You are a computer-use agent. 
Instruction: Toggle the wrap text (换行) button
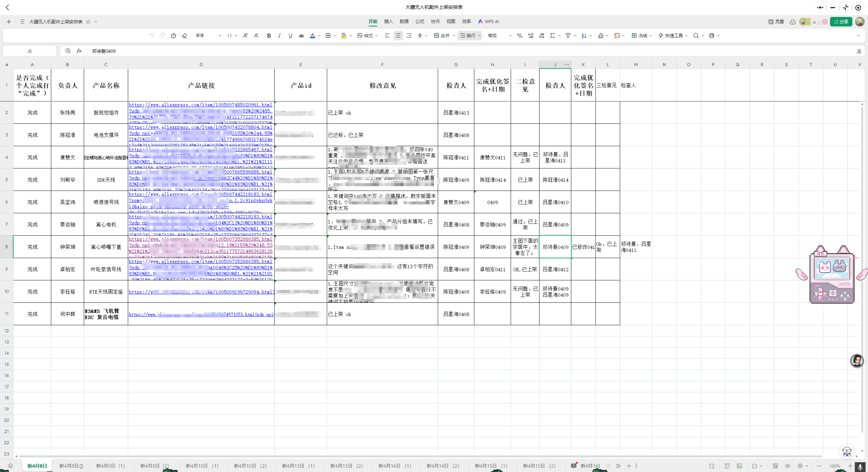468,36
